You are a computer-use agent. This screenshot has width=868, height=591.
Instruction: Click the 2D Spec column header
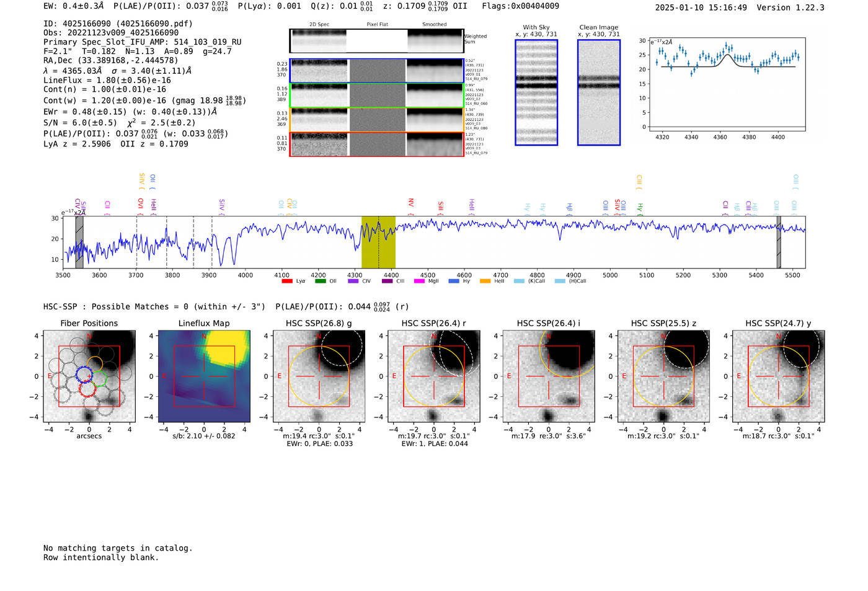pos(319,24)
